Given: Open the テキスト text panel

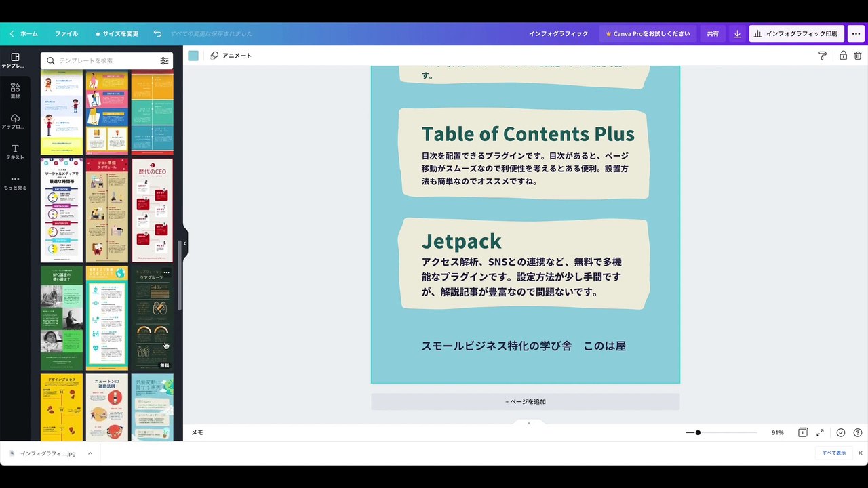Looking at the screenshot, I should point(15,152).
